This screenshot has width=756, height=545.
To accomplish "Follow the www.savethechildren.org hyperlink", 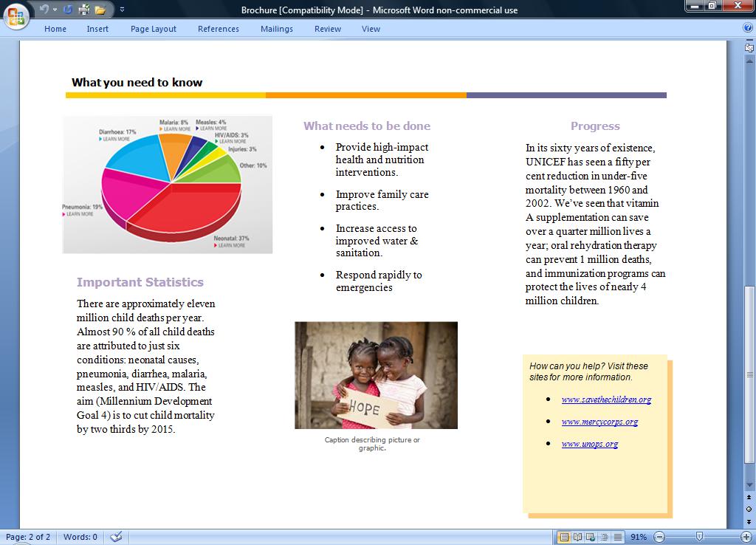I will (606, 400).
